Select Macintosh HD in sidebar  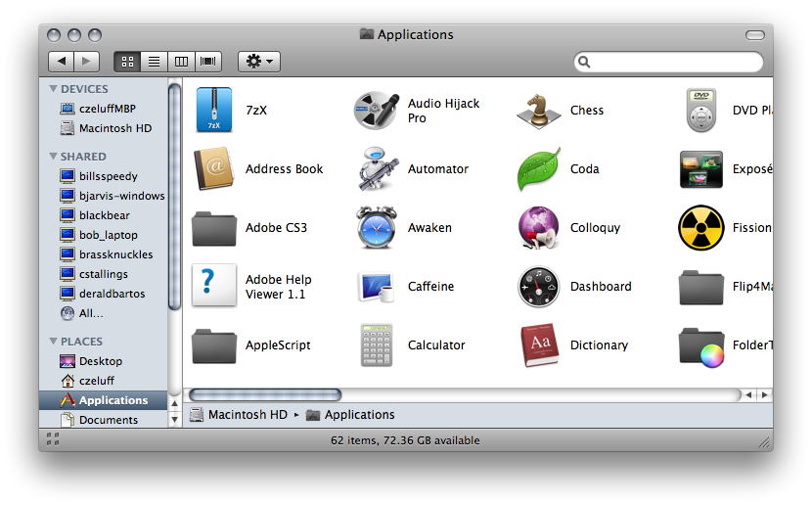[x=104, y=128]
